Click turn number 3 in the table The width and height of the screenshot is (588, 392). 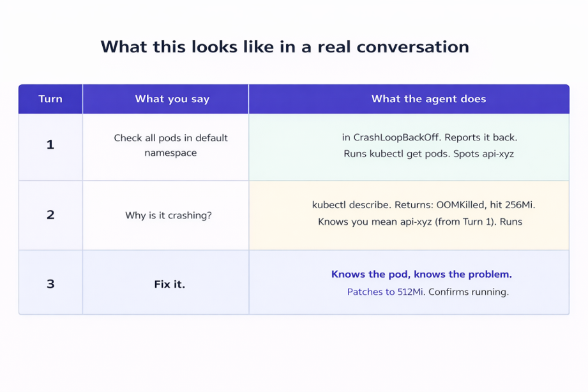coord(50,283)
